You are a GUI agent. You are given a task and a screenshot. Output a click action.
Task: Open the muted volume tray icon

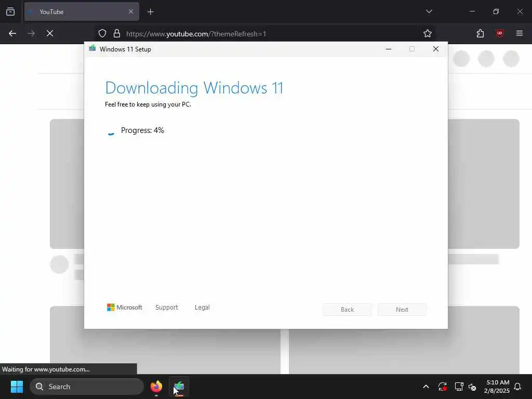tap(472, 387)
